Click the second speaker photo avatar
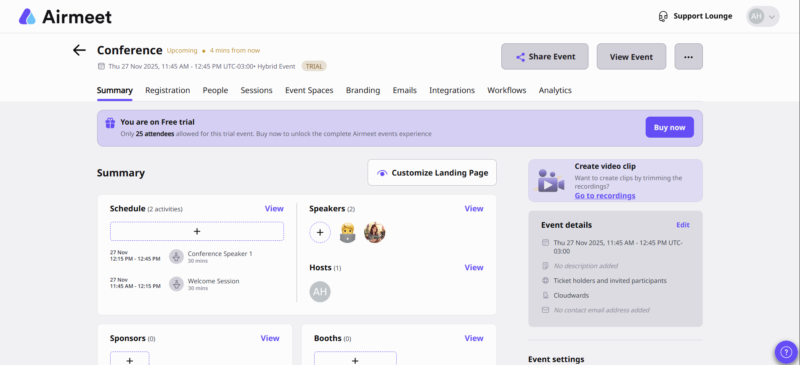This screenshot has width=800, height=365. click(374, 232)
